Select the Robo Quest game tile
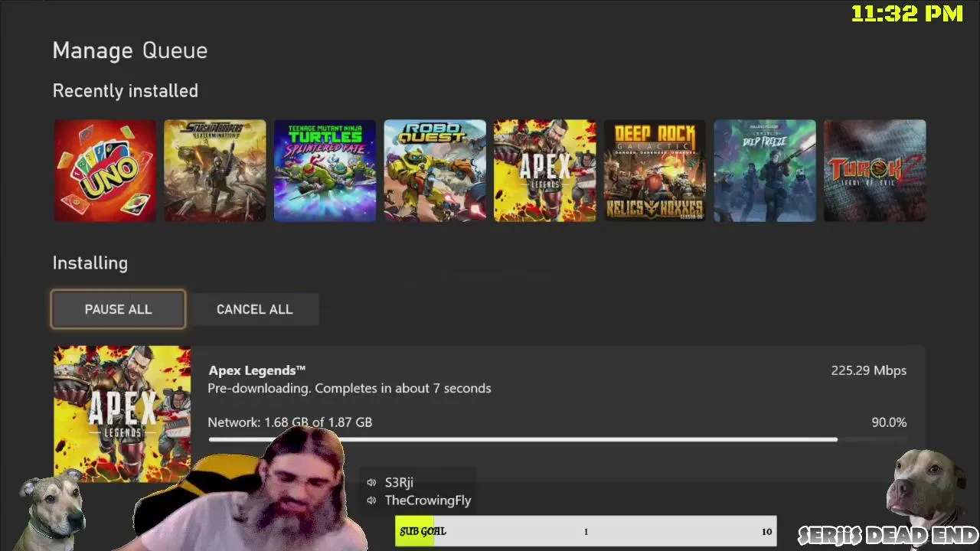The height and width of the screenshot is (551, 980). click(435, 171)
